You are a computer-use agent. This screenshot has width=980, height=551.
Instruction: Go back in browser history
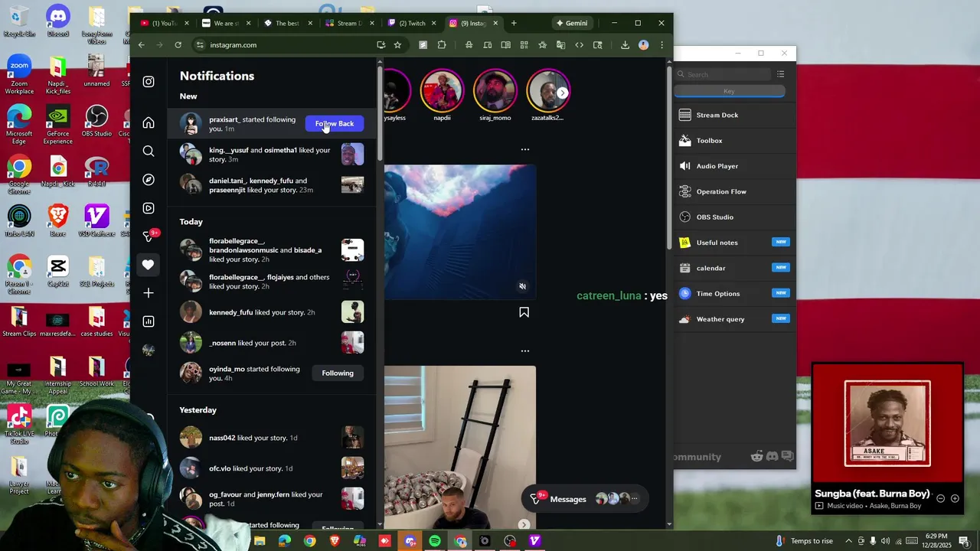(x=141, y=45)
